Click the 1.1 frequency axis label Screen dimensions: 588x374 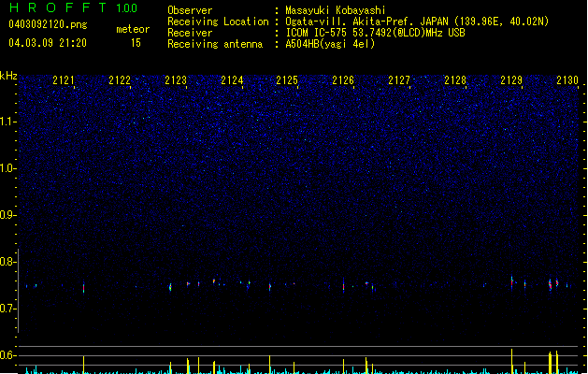[8, 122]
